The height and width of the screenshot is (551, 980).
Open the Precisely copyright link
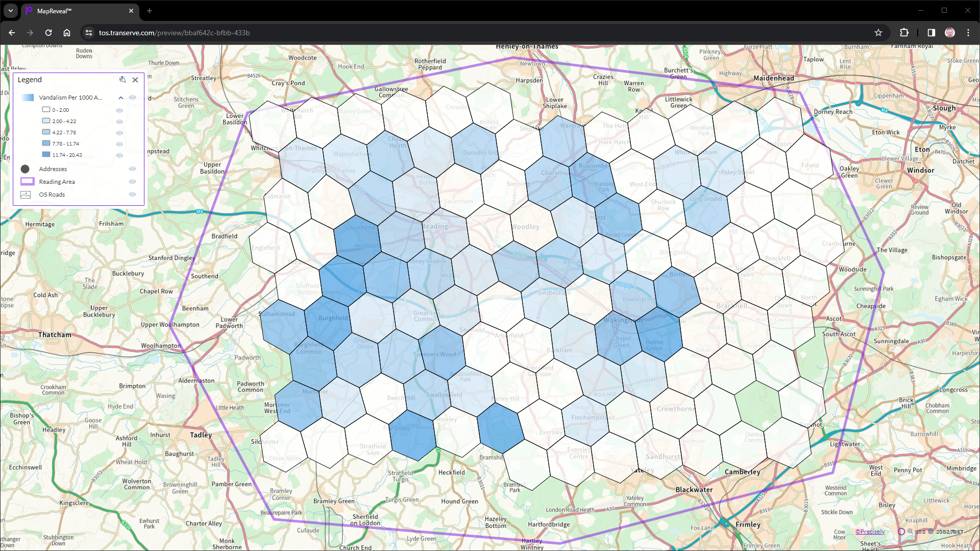pyautogui.click(x=870, y=532)
